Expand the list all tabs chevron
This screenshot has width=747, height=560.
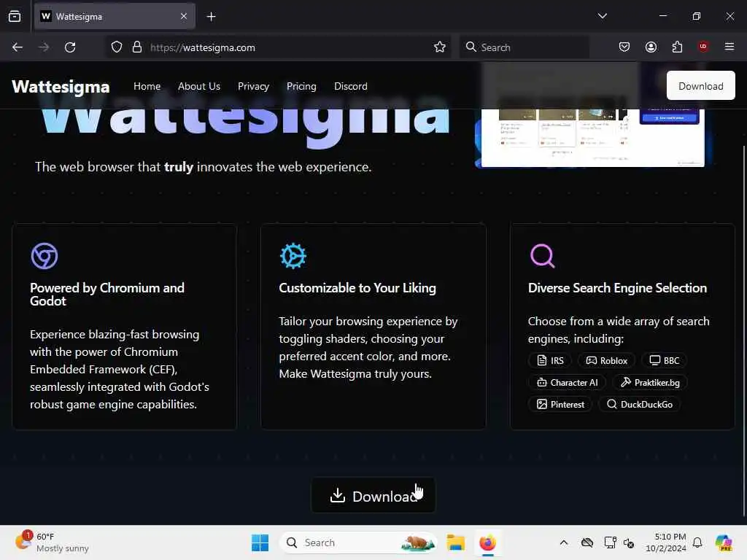click(x=602, y=16)
